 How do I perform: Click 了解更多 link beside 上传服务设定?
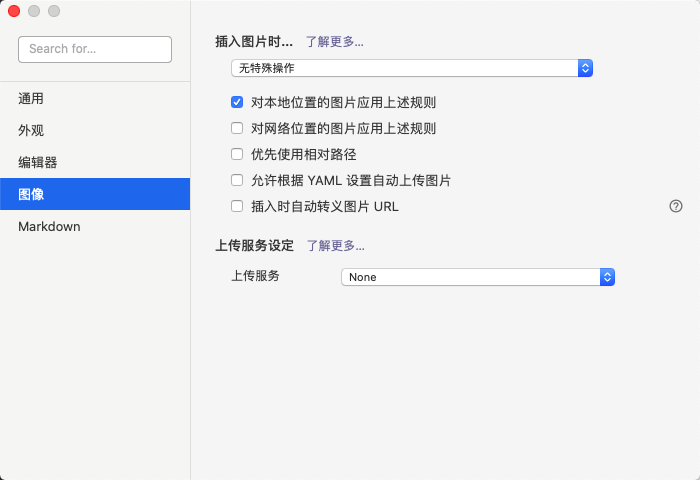(335, 245)
